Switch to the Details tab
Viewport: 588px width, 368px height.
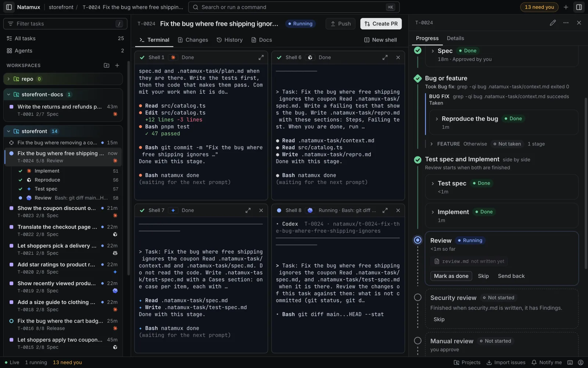455,38
